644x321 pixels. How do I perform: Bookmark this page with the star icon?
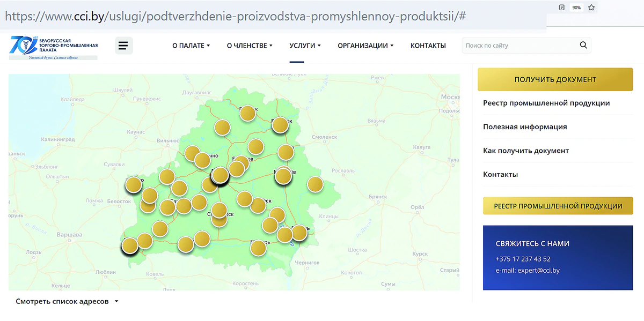591,8
